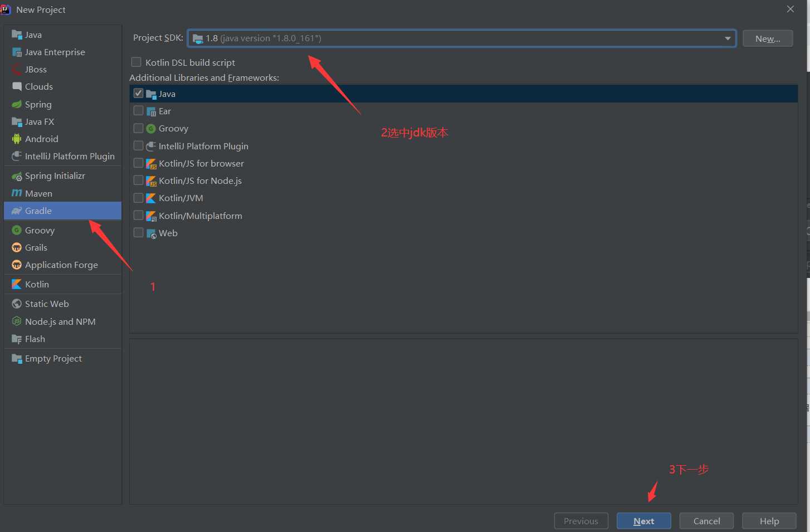Uncheck the Java framework checkbox
The height and width of the screenshot is (532, 810).
tap(139, 94)
